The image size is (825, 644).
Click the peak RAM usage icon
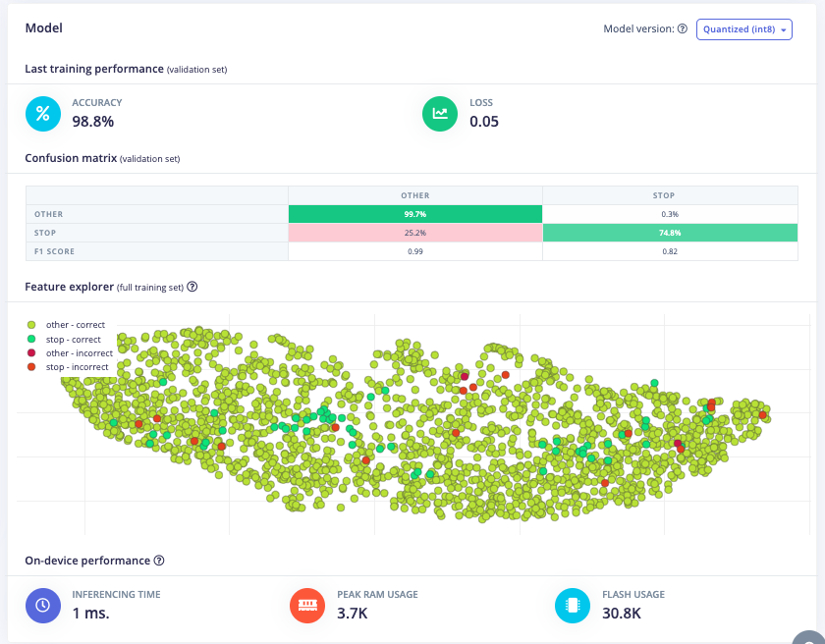coord(308,606)
